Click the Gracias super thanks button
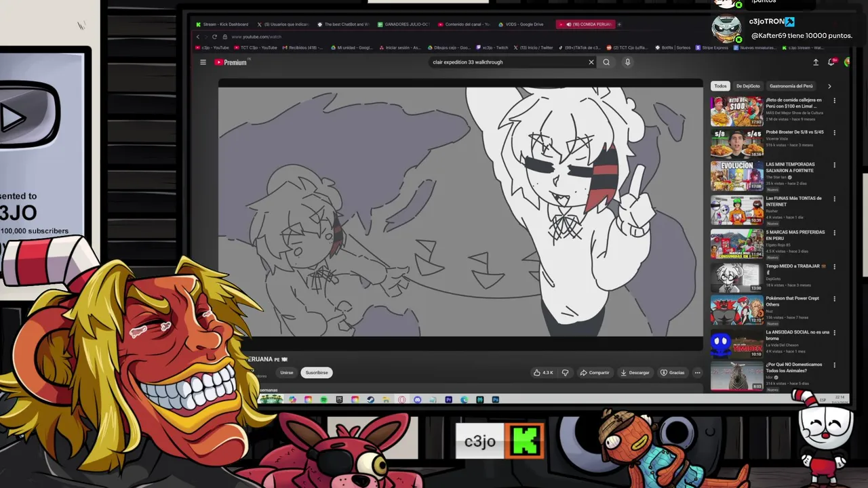This screenshot has width=868, height=488. (x=673, y=373)
